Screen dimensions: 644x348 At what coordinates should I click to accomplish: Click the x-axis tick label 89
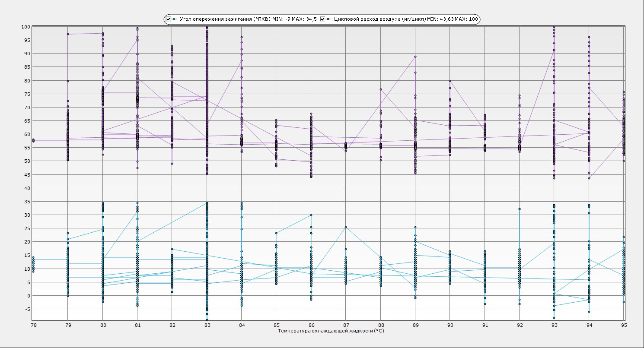click(x=415, y=324)
